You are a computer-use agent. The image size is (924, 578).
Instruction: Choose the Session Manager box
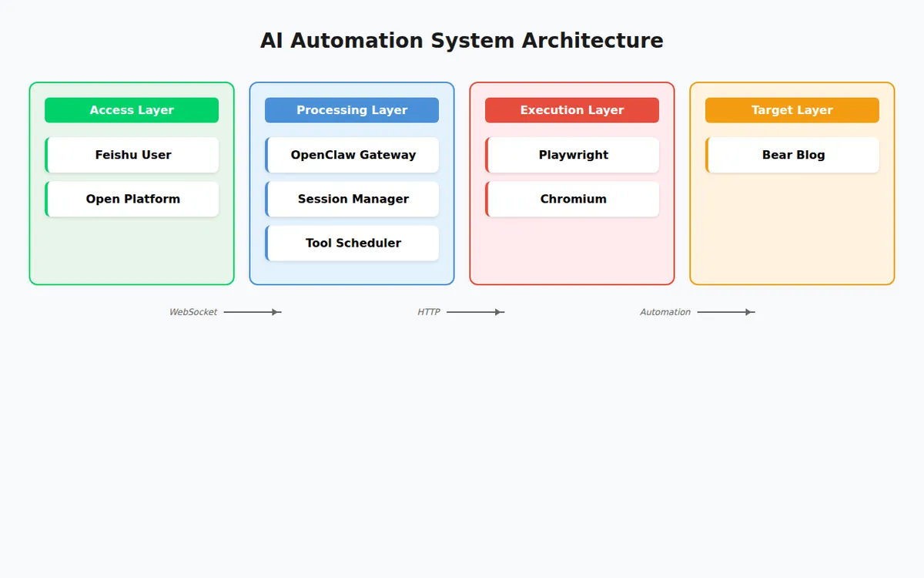coord(353,199)
